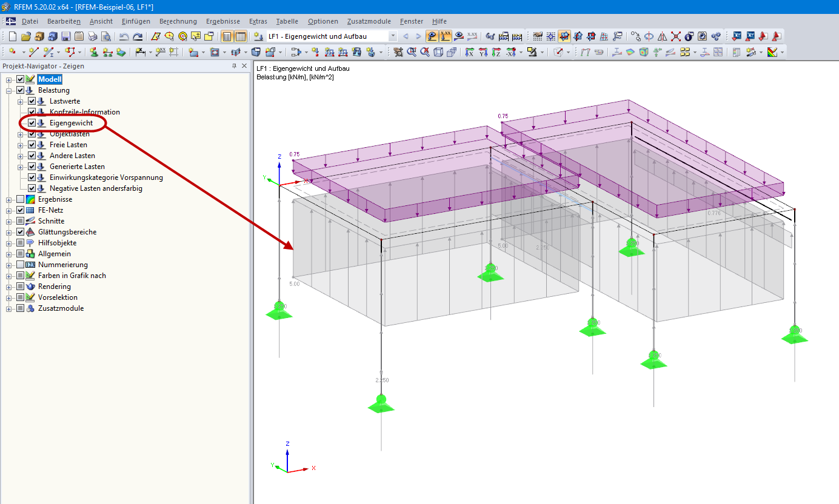
Task: Open the Hilfe menu
Action: coord(440,21)
